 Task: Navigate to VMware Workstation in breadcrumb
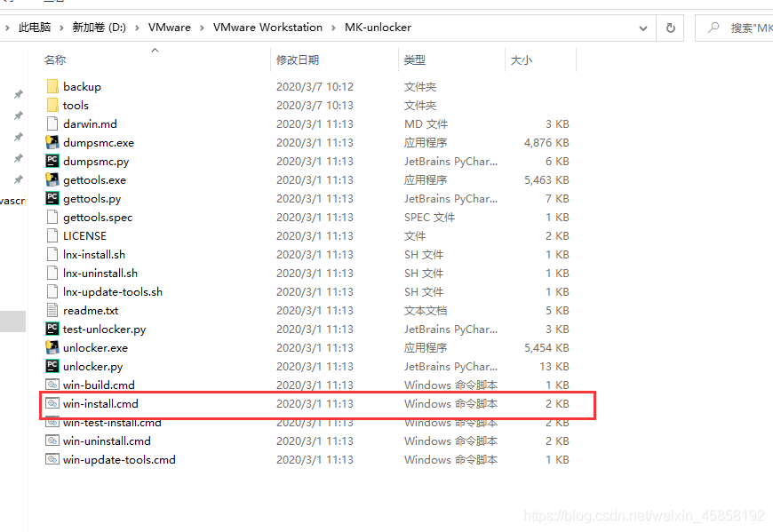tap(267, 28)
